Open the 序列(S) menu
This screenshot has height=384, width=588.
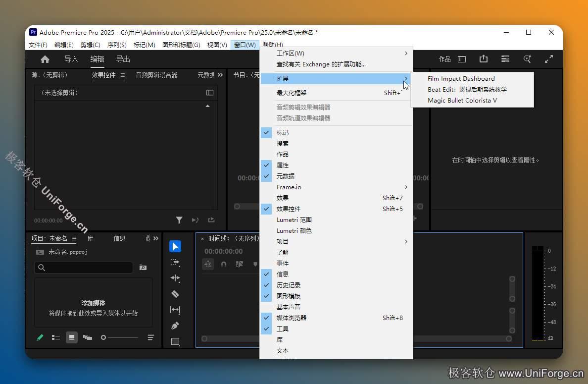117,45
